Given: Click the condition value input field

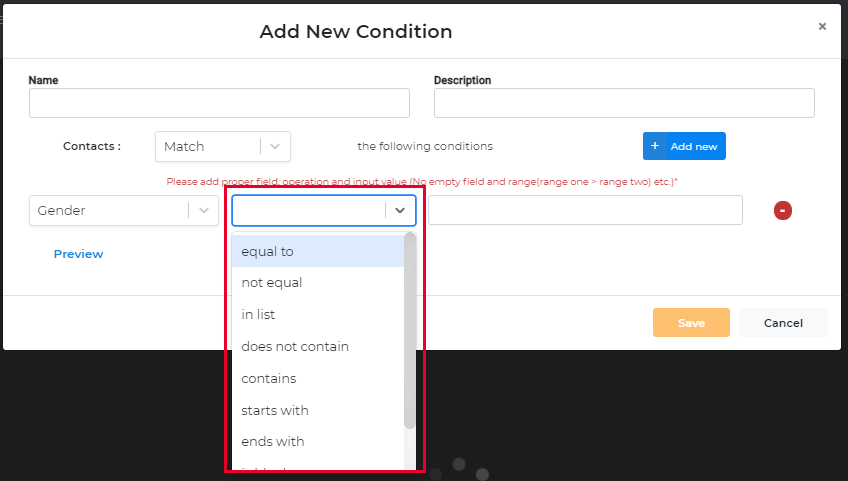Looking at the screenshot, I should [585, 210].
